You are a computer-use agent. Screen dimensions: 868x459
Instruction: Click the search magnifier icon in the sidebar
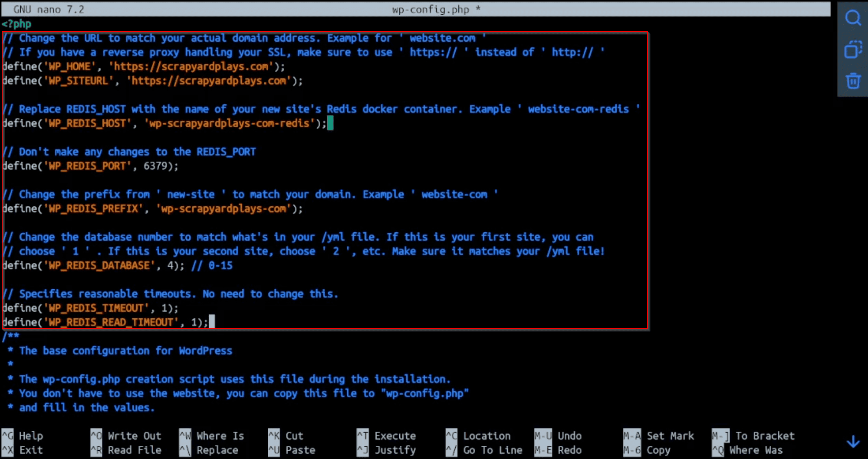[852, 18]
